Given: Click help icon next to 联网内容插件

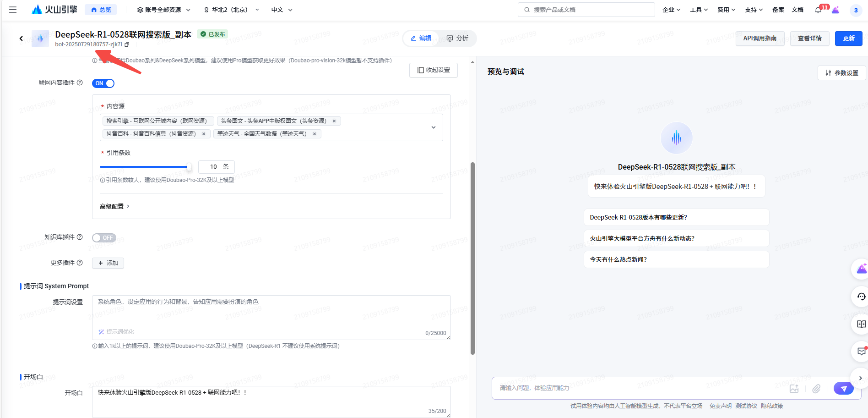Looking at the screenshot, I should pyautogui.click(x=80, y=82).
